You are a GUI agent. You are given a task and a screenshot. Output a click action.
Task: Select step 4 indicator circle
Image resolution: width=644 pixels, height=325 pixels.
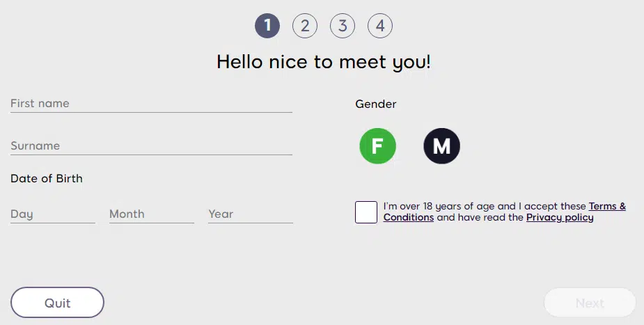click(x=380, y=26)
